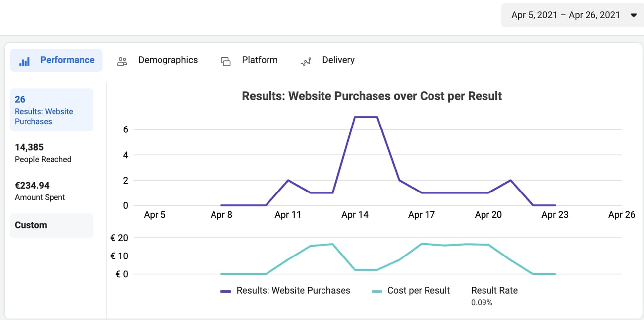Image resolution: width=644 pixels, height=320 pixels.
Task: Click the Apr 11 x-axis date label
Action: [x=288, y=215]
